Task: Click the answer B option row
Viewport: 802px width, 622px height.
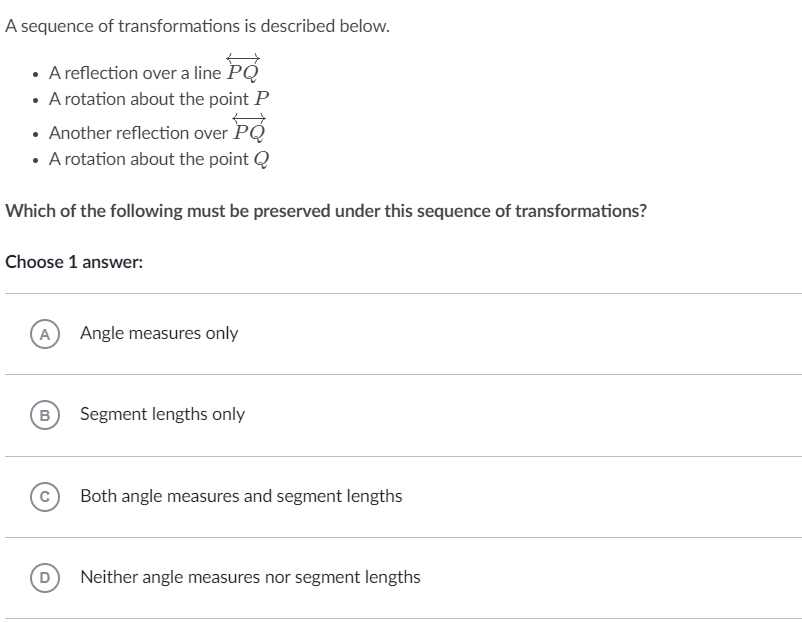Action: [x=400, y=414]
